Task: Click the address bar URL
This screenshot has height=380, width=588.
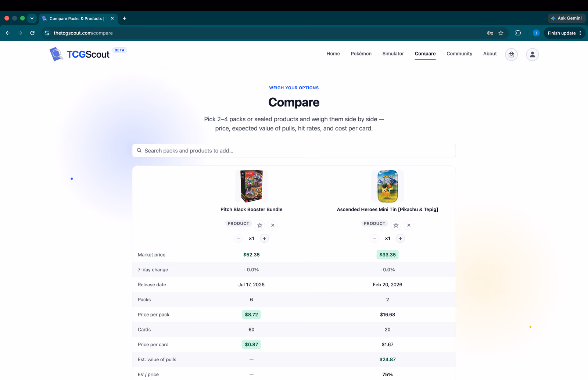Action: pyautogui.click(x=83, y=33)
